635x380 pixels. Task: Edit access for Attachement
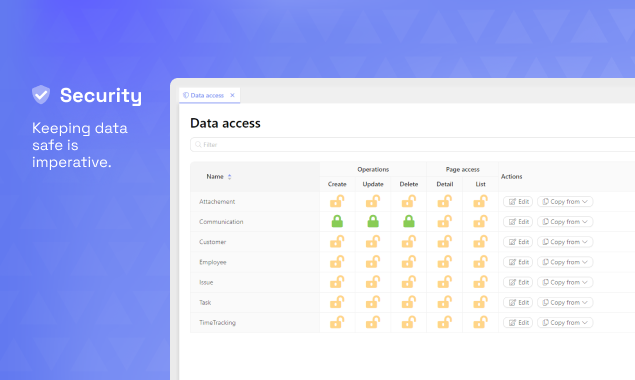coord(518,201)
